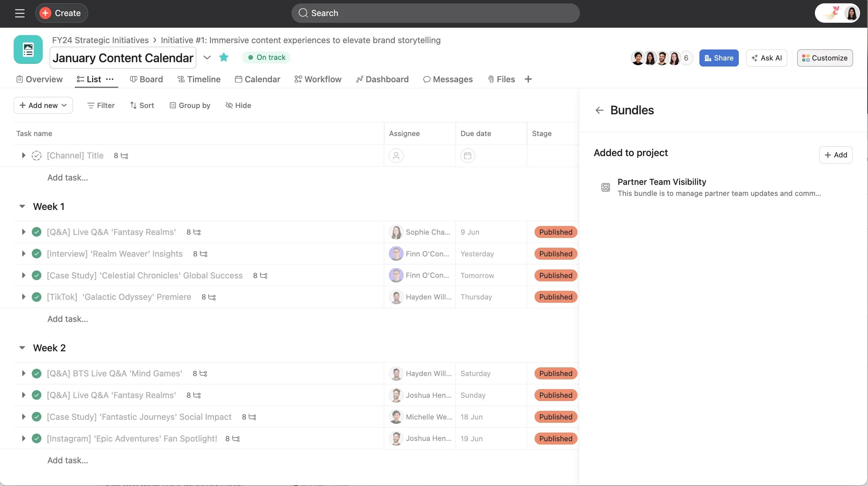Screen dimensions: 868x486
Task: Click Hide to manage hidden fields
Action: point(238,105)
